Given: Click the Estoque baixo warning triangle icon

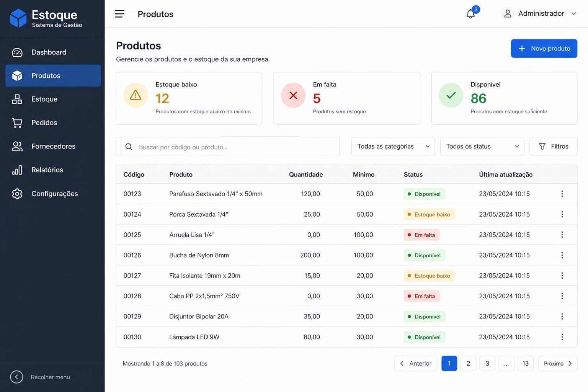Looking at the screenshot, I should point(136,95).
